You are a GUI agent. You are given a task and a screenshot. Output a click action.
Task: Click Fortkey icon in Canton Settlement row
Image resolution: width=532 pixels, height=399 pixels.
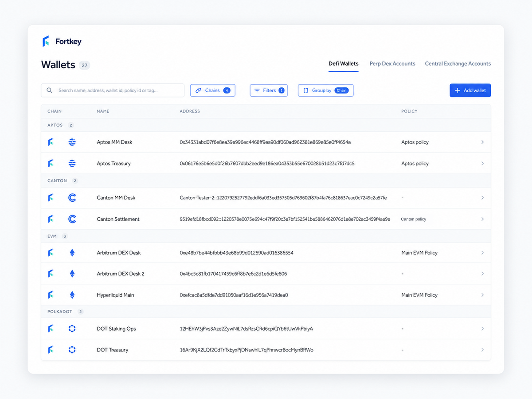pyautogui.click(x=51, y=219)
